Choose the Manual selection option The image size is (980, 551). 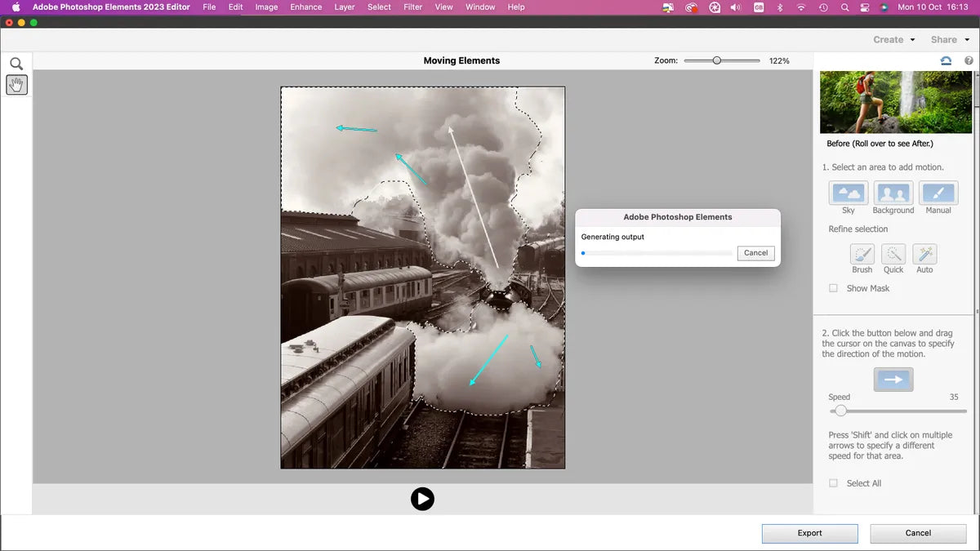[x=938, y=193]
